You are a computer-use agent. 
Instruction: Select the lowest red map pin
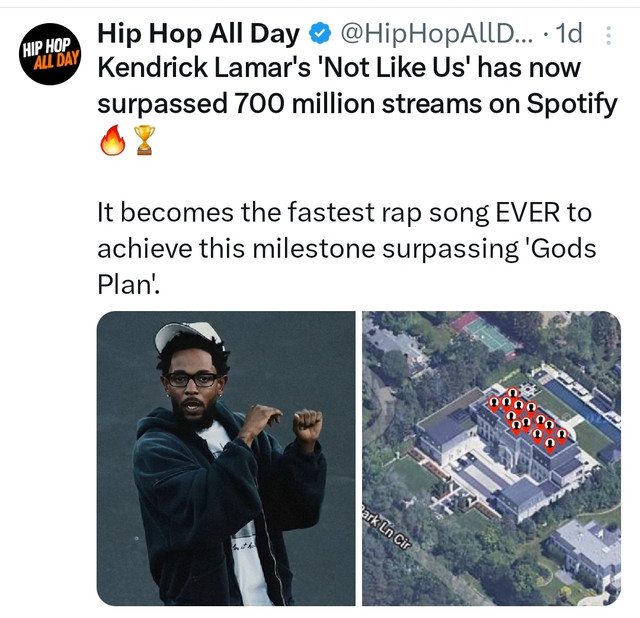click(x=550, y=445)
